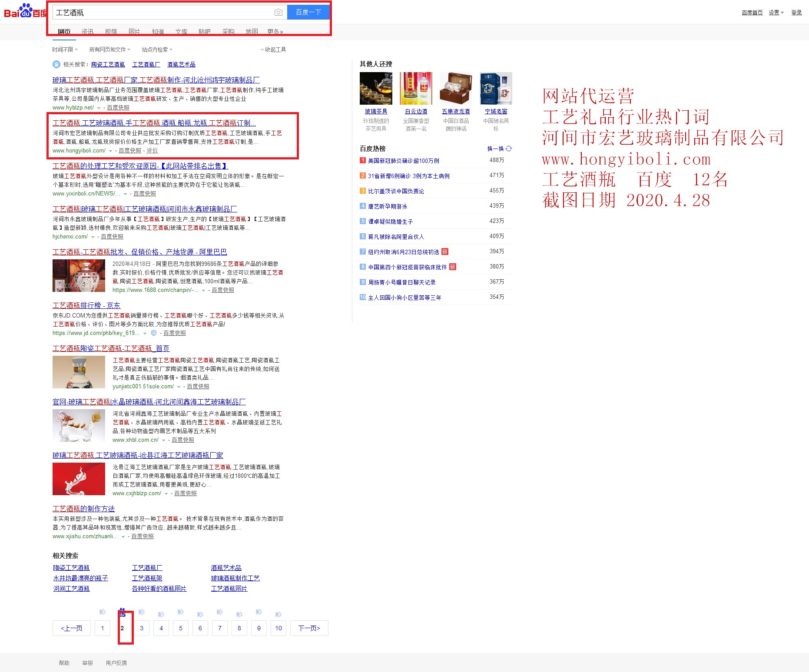Expand the 时间不限 filter dropdown
This screenshot has height=672, width=809.
tap(65, 50)
